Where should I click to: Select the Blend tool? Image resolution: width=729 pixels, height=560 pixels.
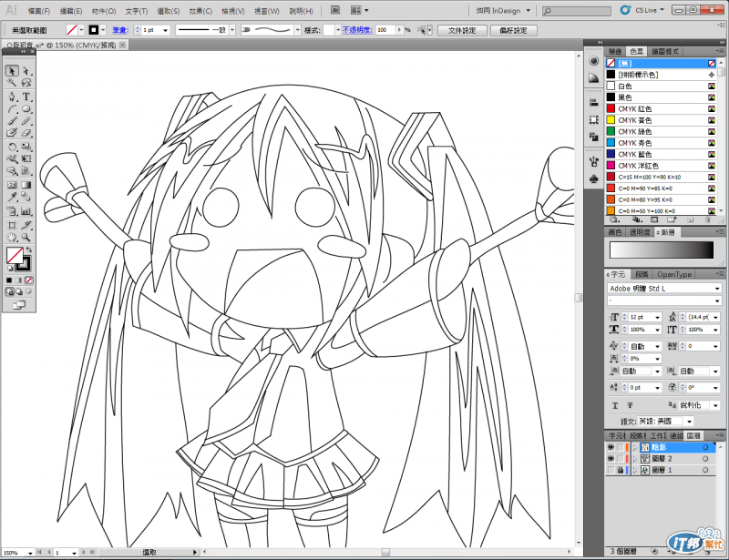(26, 197)
